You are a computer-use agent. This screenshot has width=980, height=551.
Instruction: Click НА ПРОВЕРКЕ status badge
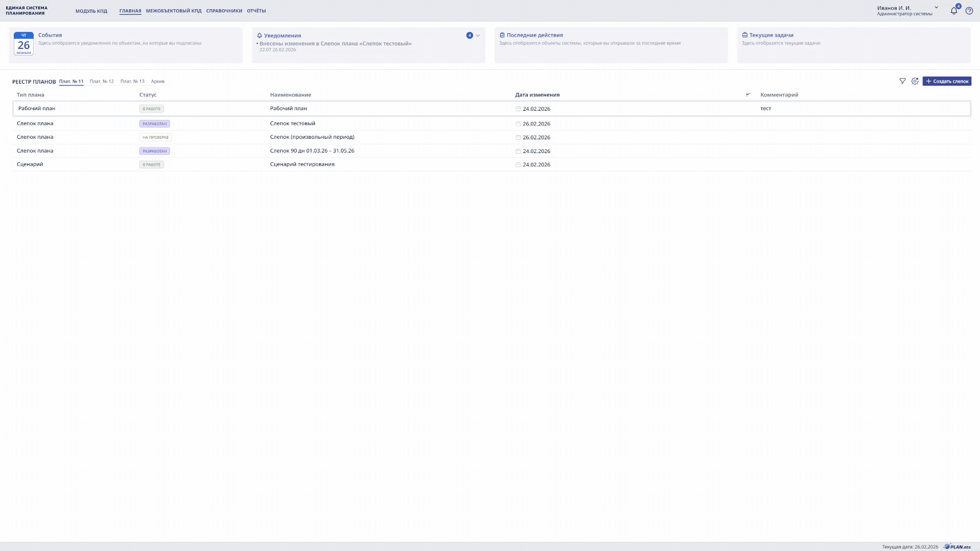[155, 137]
